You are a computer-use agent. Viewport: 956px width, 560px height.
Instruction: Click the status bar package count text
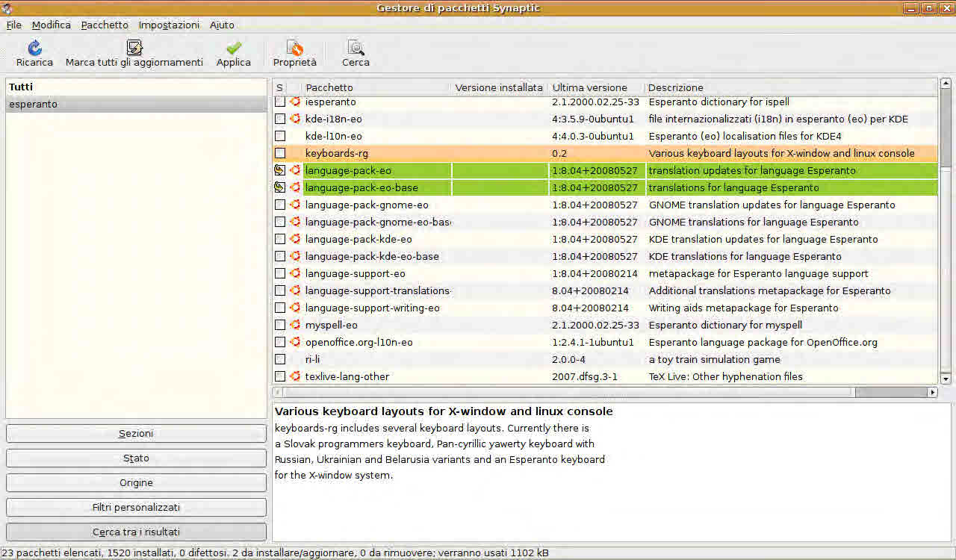tap(276, 553)
